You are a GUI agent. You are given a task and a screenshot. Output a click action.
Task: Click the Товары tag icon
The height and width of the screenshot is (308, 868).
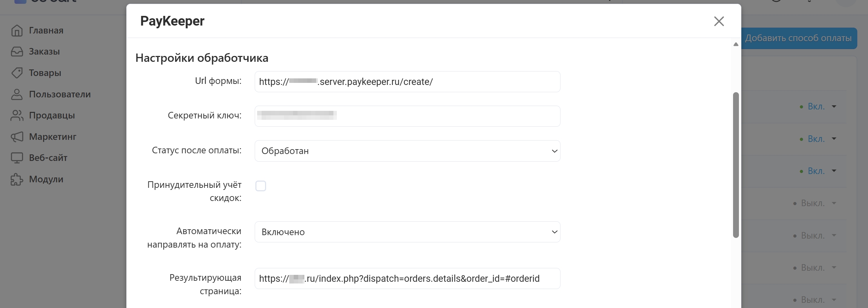point(17,73)
